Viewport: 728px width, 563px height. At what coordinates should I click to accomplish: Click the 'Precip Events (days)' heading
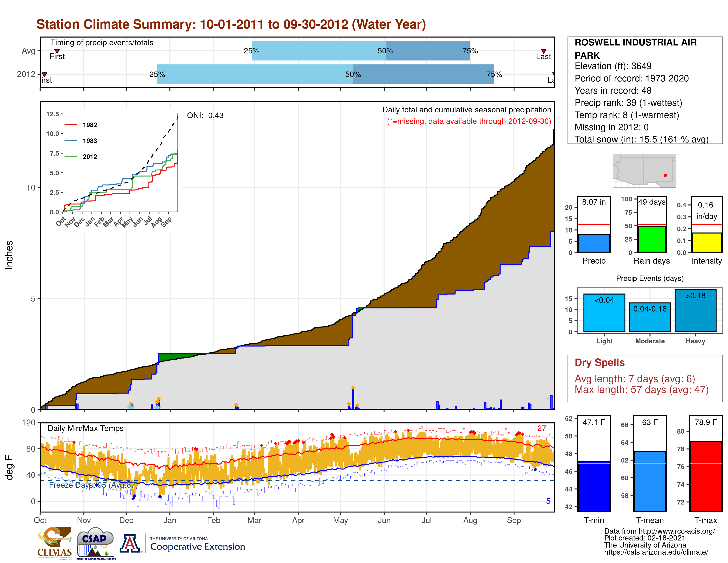click(x=650, y=278)
